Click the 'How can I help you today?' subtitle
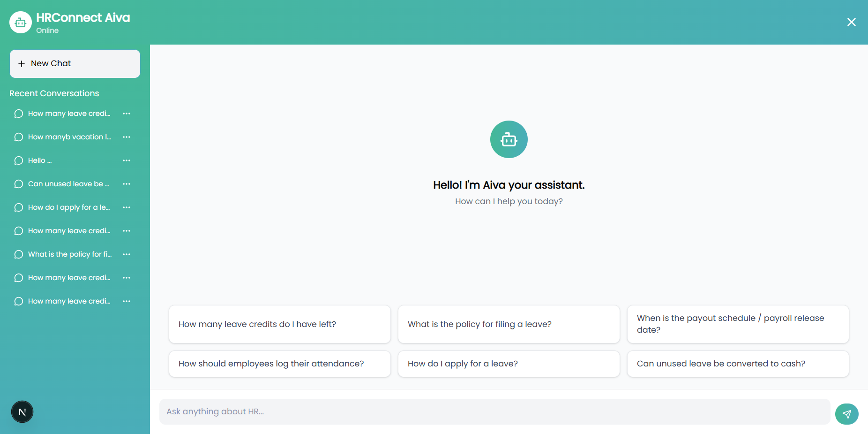Screen dimensions: 868x434 (x=509, y=201)
